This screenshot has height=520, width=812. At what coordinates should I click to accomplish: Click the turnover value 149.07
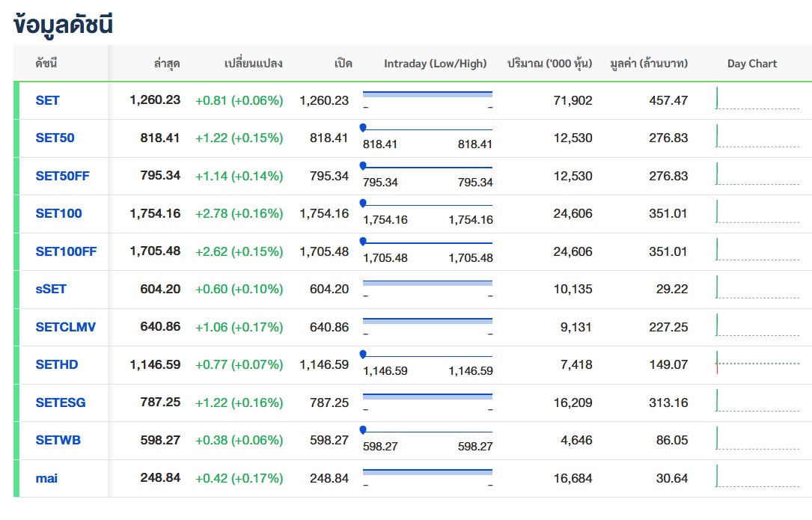(668, 364)
